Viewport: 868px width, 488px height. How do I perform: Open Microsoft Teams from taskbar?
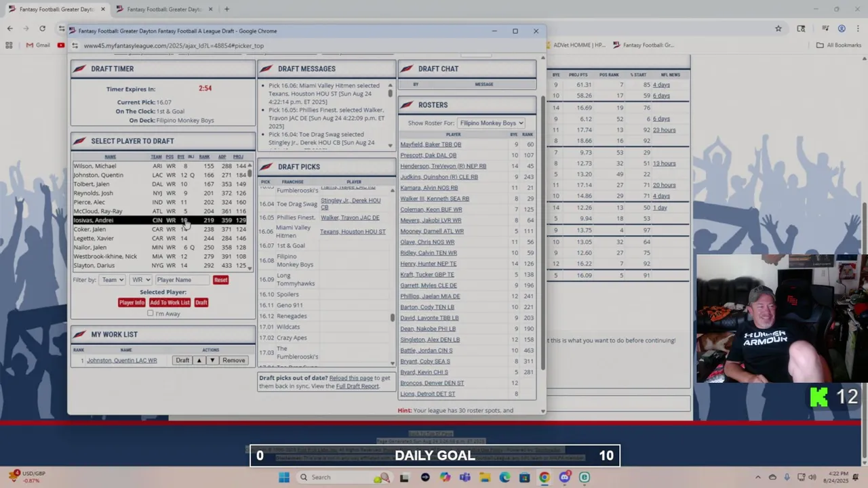(465, 477)
